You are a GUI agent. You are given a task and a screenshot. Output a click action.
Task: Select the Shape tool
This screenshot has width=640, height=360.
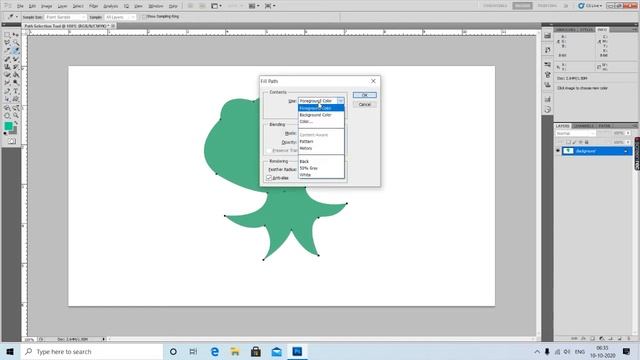click(16, 99)
